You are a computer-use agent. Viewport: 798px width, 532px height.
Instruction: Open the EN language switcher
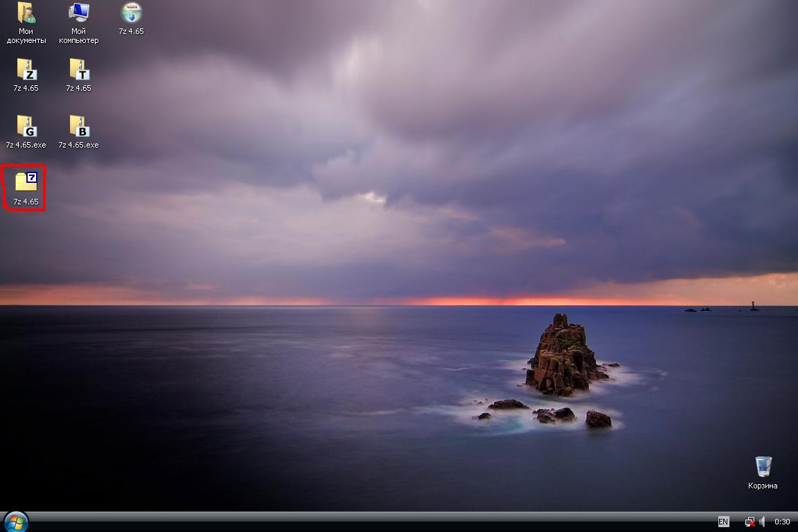click(723, 522)
